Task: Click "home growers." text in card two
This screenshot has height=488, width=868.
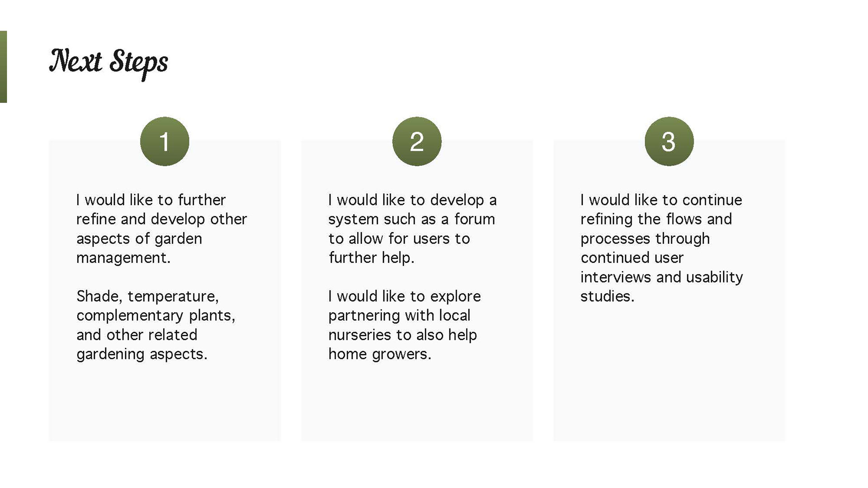Action: [380, 354]
